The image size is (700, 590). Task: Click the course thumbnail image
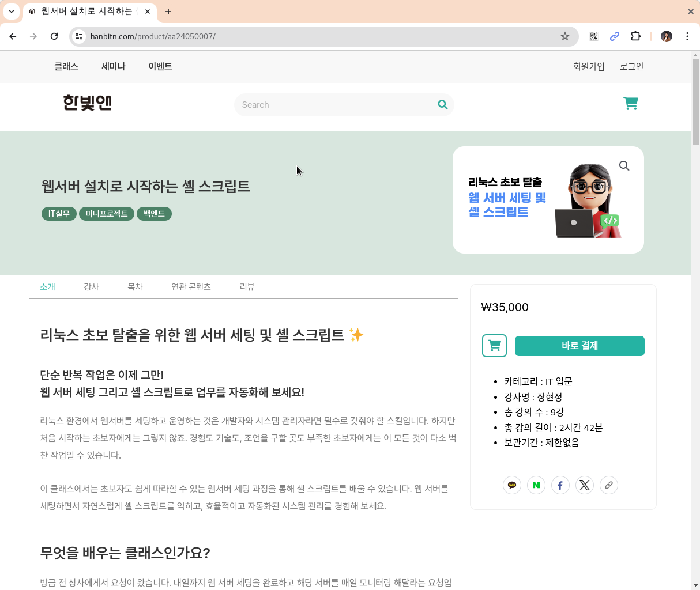coord(548,200)
